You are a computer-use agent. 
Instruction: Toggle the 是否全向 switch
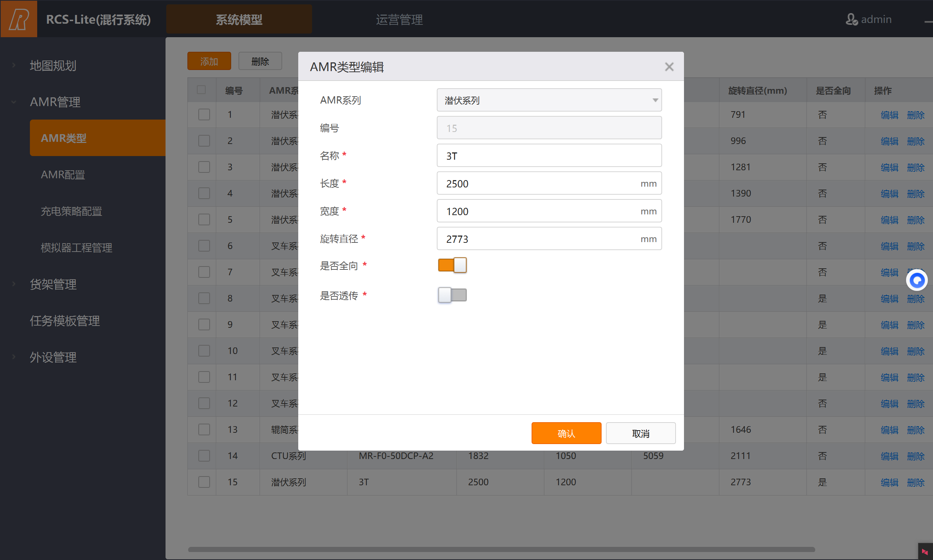pos(452,265)
